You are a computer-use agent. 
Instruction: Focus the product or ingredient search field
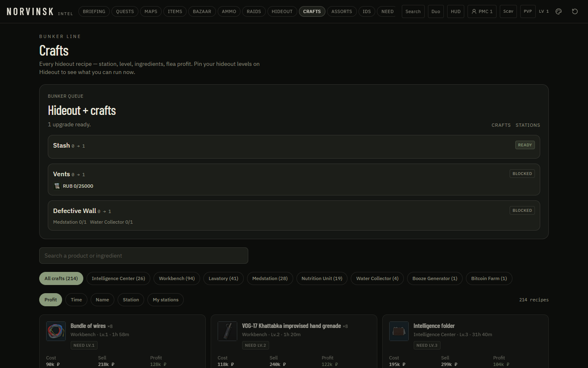144,256
